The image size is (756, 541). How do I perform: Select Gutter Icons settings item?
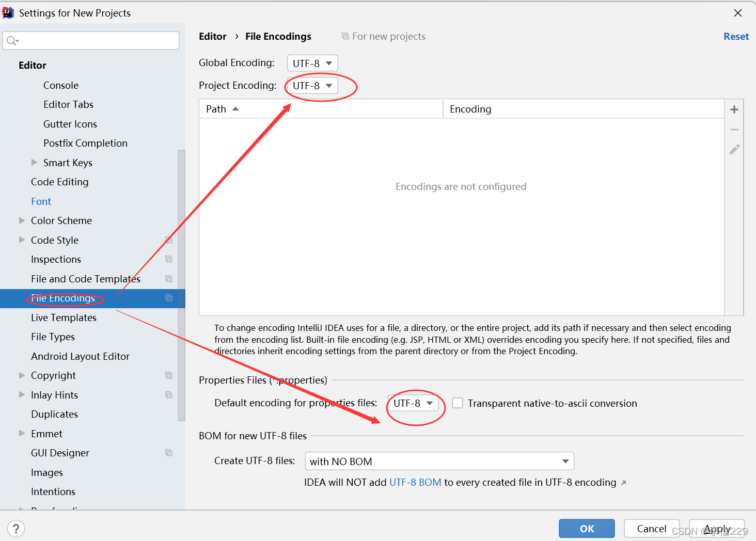tap(70, 124)
